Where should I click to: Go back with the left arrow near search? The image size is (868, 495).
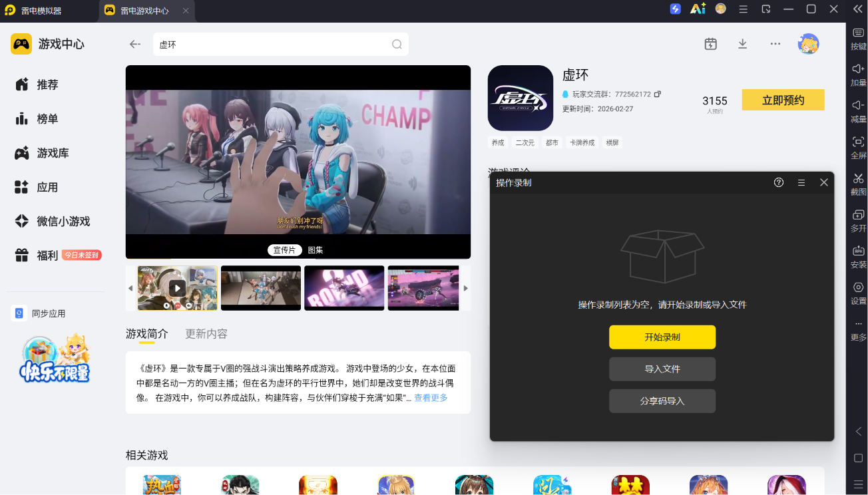pyautogui.click(x=135, y=44)
